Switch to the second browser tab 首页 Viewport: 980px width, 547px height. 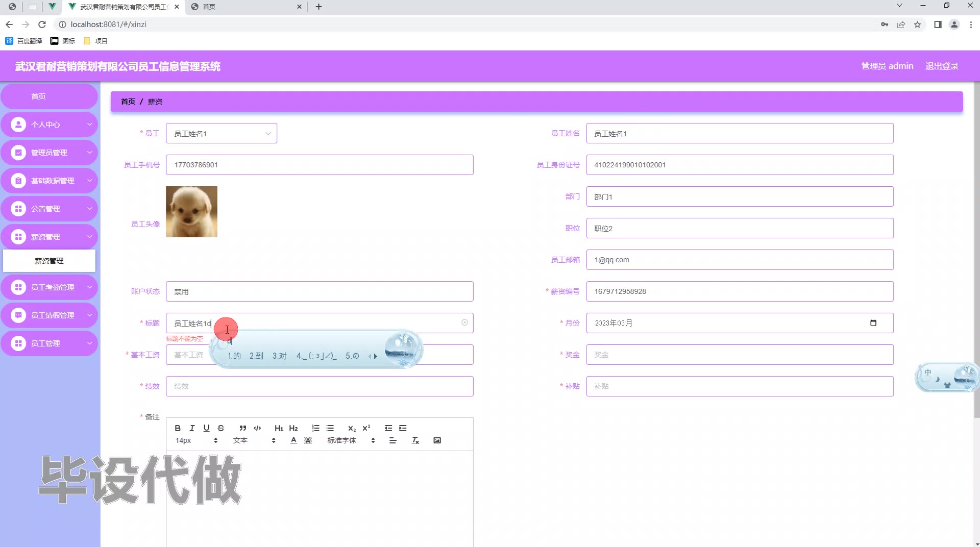(x=246, y=7)
